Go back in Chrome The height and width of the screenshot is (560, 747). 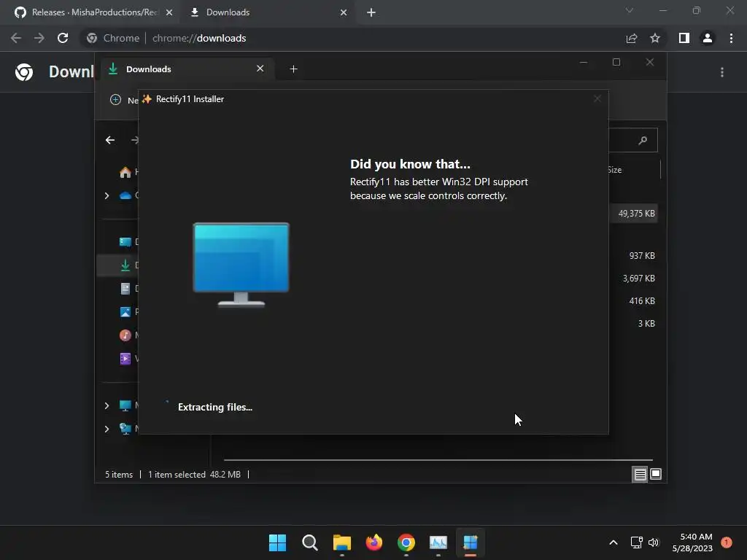pos(16,38)
